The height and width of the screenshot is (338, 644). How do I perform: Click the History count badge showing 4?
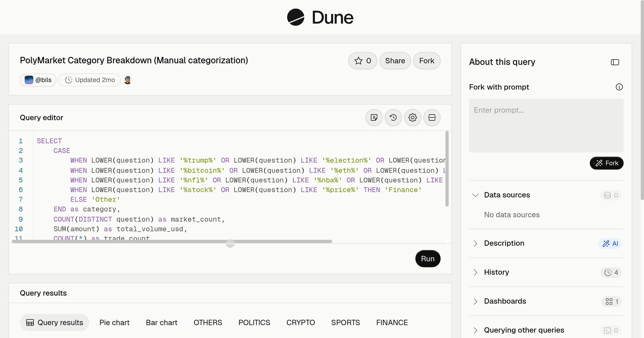pos(611,272)
